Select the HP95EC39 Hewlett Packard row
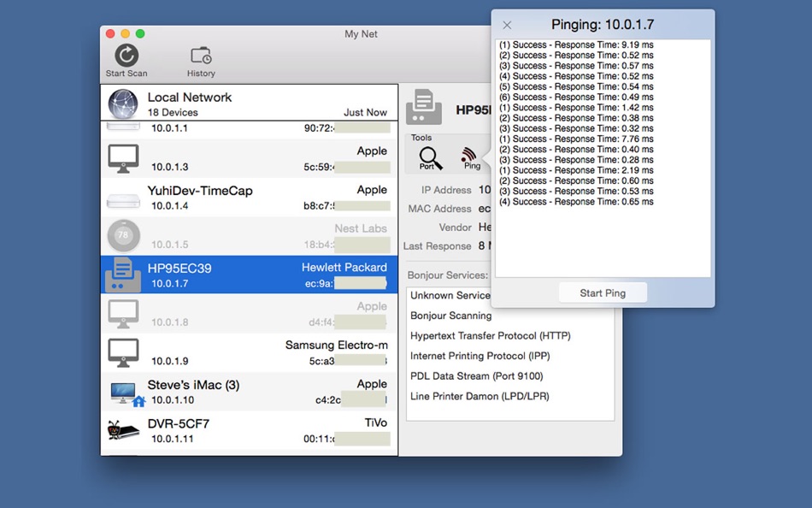 (x=249, y=275)
